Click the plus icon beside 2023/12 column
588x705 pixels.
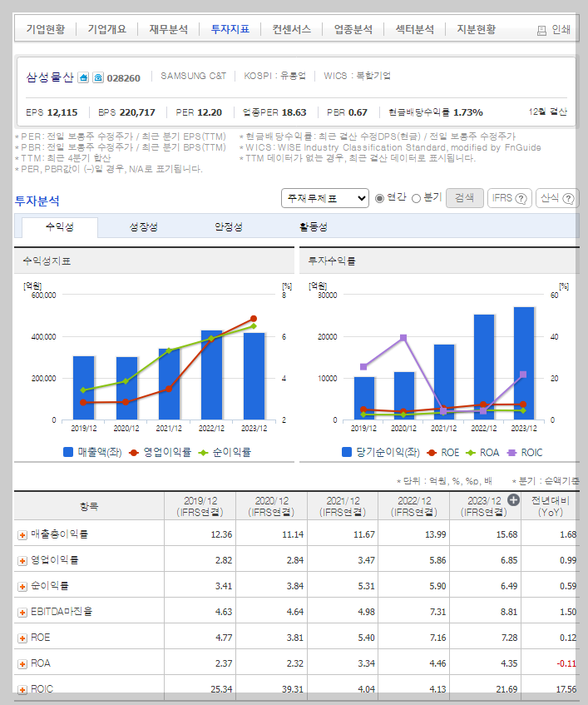(x=513, y=500)
